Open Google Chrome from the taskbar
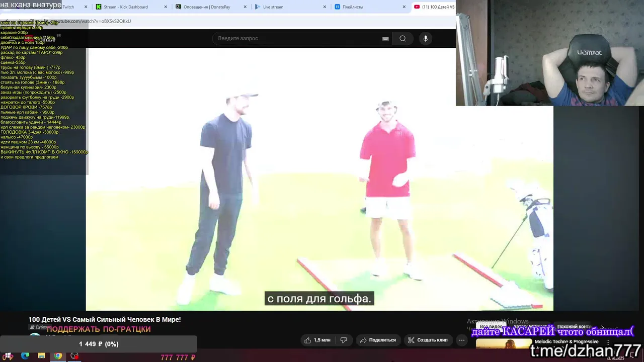Image resolution: width=644 pixels, height=362 pixels. [x=58, y=356]
